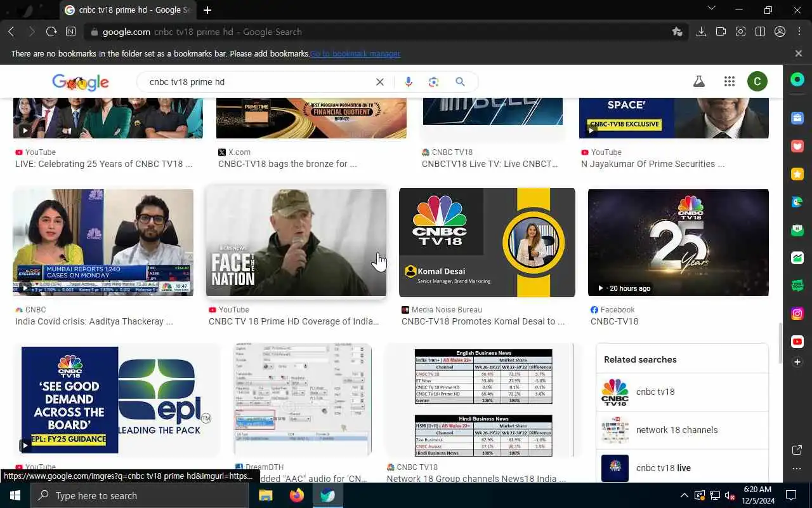Bookmark this page with the star icon
The height and width of the screenshot is (508, 812).
pos(677,32)
